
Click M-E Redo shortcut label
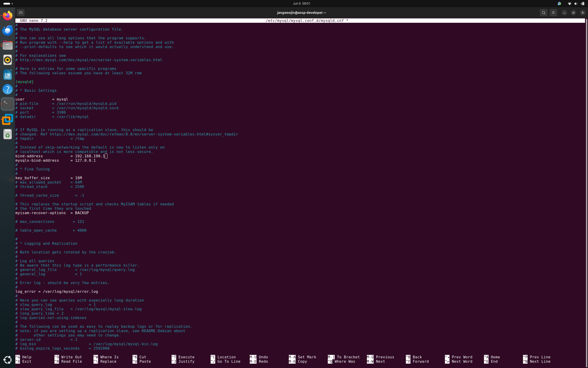259,361
